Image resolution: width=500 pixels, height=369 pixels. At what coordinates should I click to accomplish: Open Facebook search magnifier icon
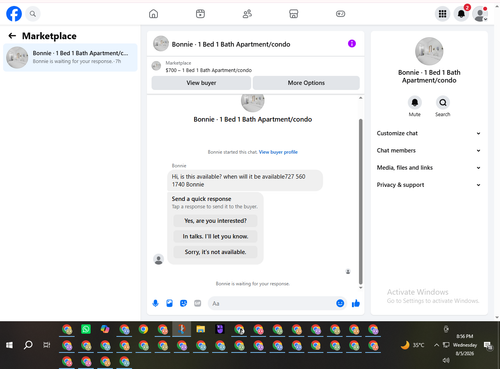coord(33,14)
